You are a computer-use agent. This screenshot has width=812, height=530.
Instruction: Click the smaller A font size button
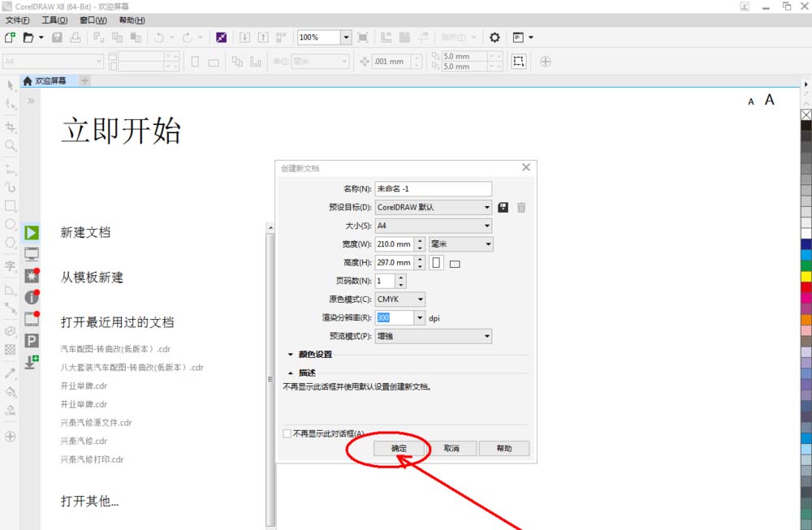[751, 102]
